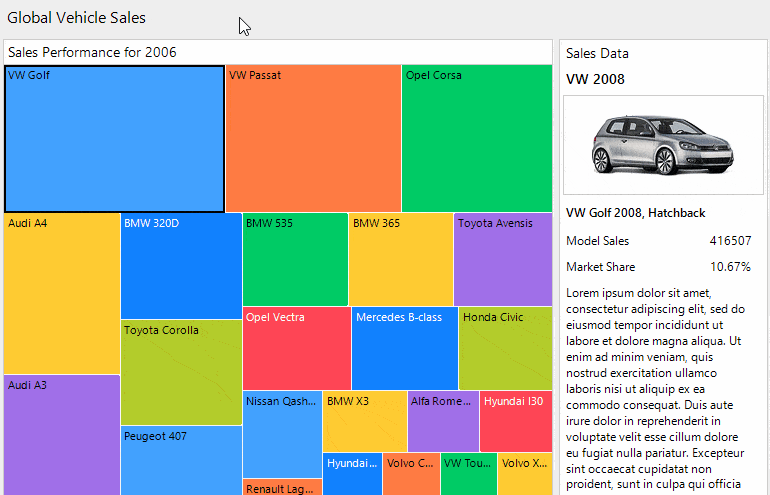Click the 'Market Share' label
Image resolution: width=770 pixels, height=495 pixels.
click(601, 267)
